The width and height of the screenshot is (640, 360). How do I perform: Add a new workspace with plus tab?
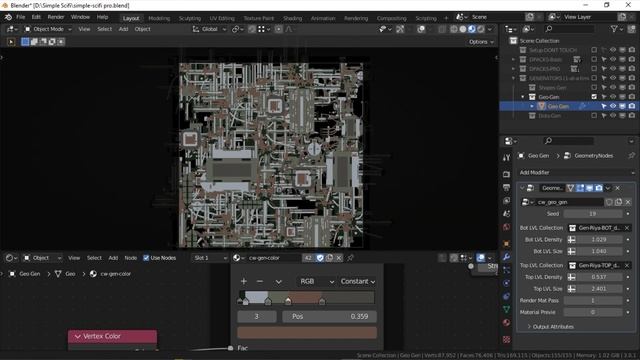(x=446, y=18)
